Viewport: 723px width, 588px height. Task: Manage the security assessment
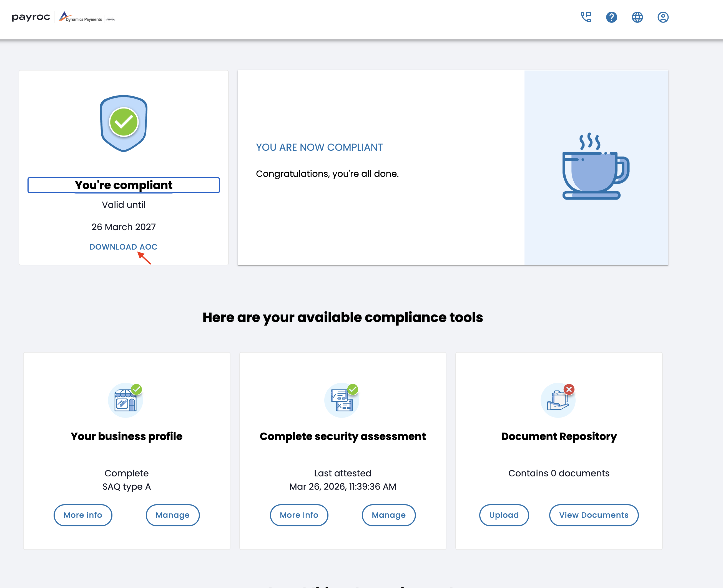pyautogui.click(x=388, y=515)
